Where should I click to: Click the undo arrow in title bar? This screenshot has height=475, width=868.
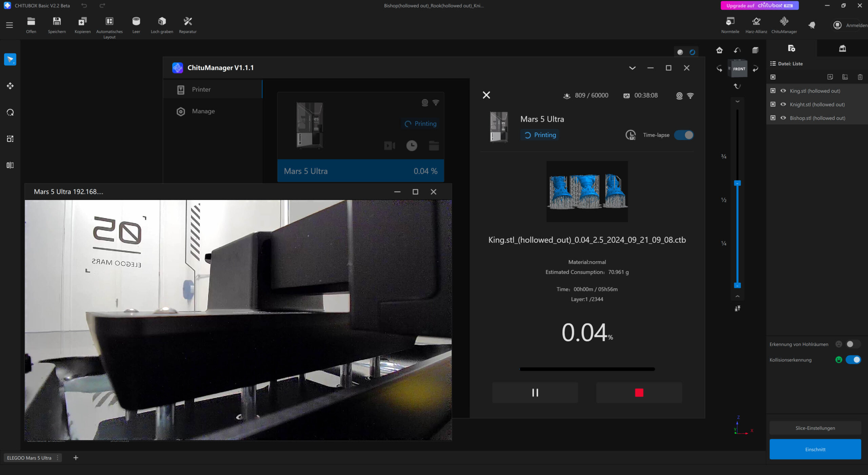84,5
